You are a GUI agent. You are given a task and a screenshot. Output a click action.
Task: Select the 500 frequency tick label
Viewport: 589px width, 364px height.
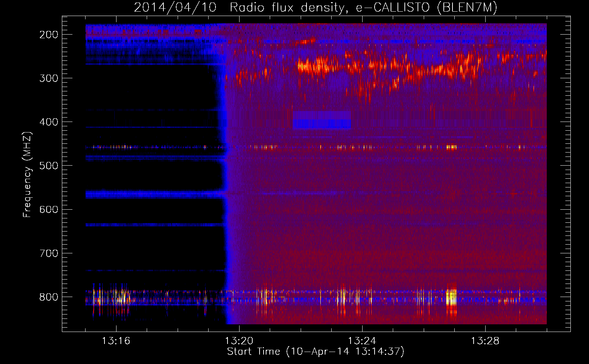[x=49, y=166]
